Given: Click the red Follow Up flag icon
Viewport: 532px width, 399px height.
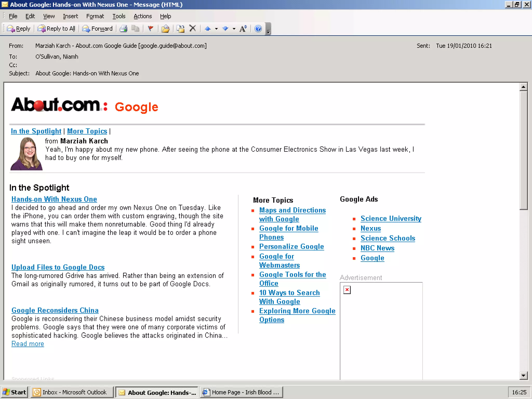Looking at the screenshot, I should 150,29.
